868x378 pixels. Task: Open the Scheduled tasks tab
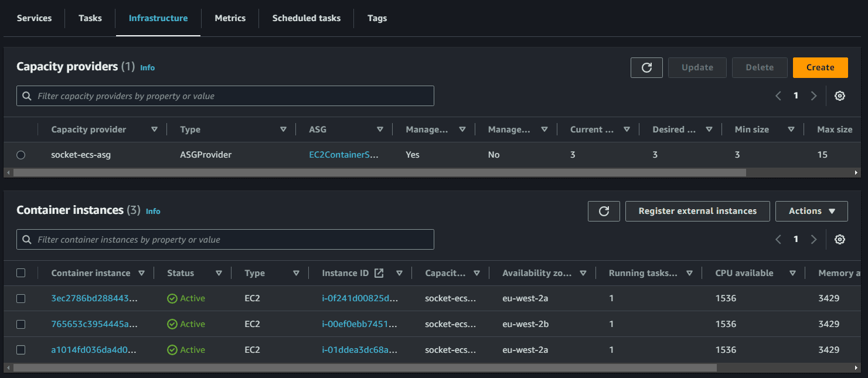tap(306, 18)
